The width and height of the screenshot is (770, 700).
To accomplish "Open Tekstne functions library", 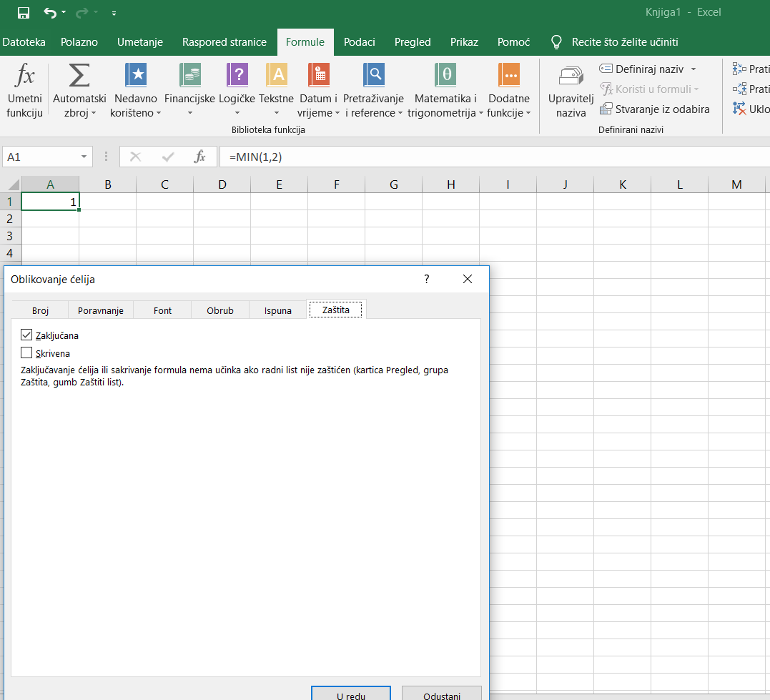I will click(x=276, y=90).
